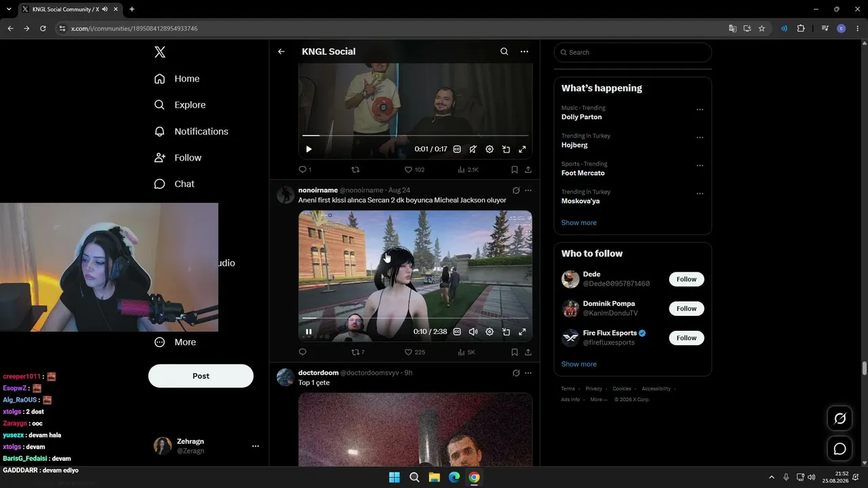This screenshot has height=488, width=868.
Task: Open nonoirname's profile avatar
Action: (285, 195)
